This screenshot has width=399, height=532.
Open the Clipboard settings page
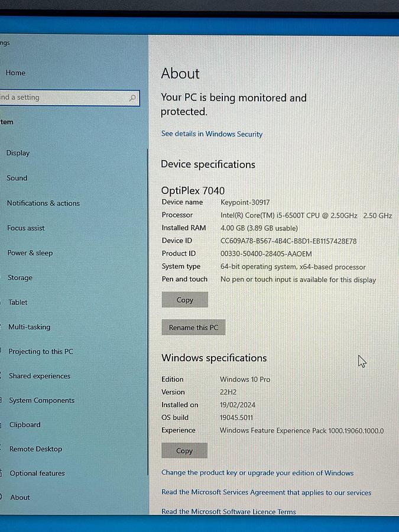pyautogui.click(x=25, y=424)
